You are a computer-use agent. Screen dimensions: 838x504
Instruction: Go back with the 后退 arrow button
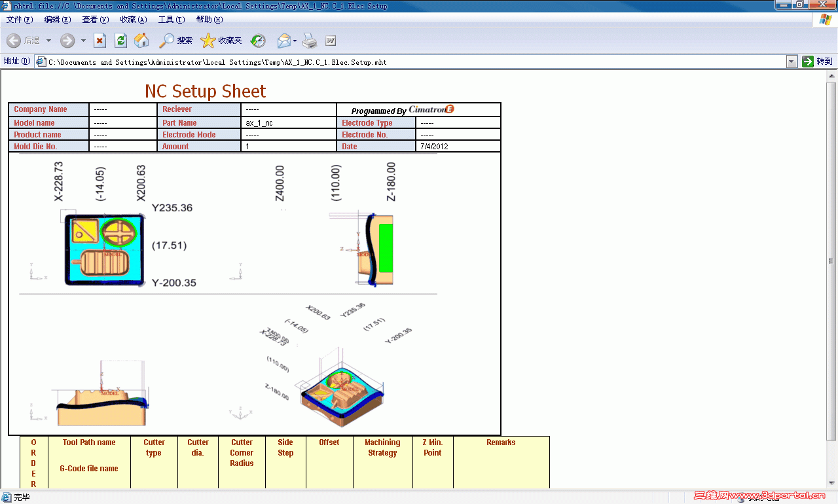point(24,41)
